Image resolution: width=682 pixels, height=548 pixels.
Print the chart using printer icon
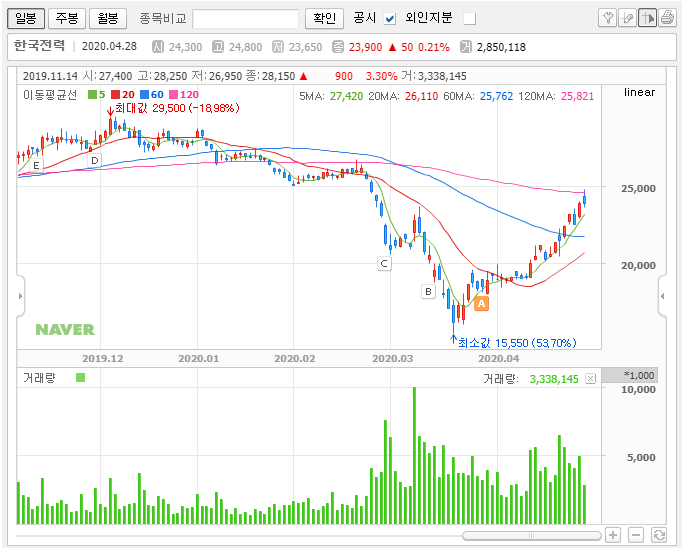pos(667,18)
